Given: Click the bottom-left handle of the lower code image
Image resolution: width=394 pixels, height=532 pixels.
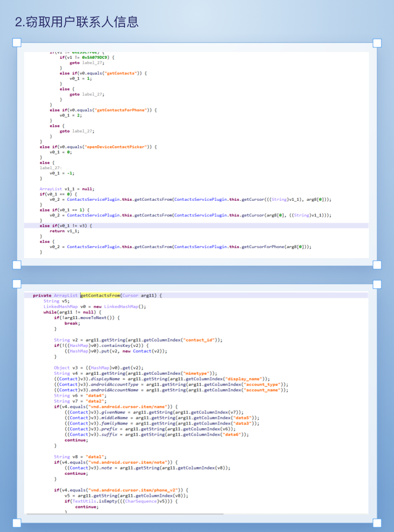Looking at the screenshot, I should [17, 522].
